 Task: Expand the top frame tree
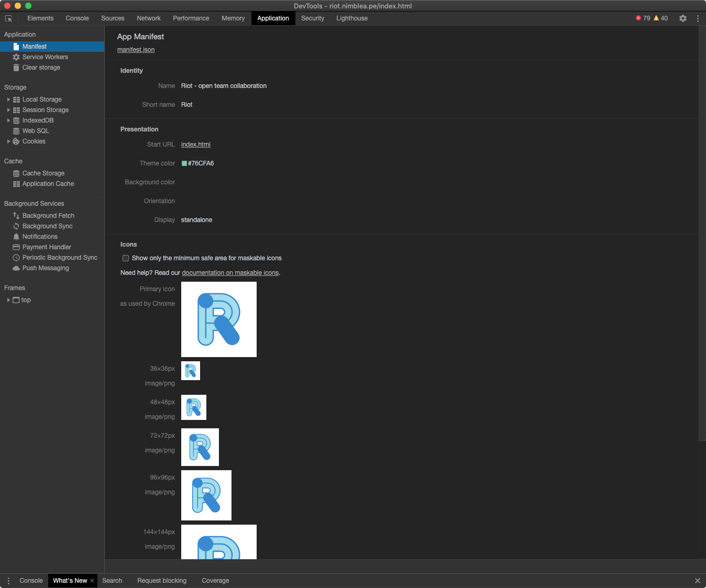point(8,300)
